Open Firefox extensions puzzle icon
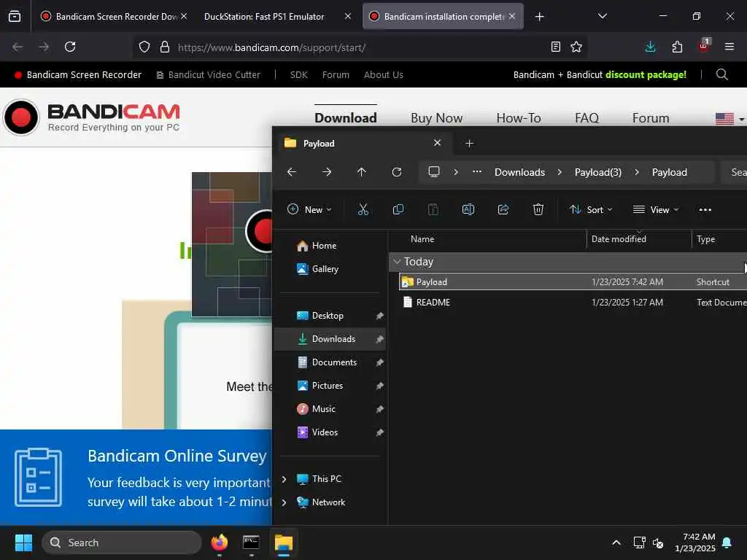Image resolution: width=747 pixels, height=560 pixels. coord(677,47)
